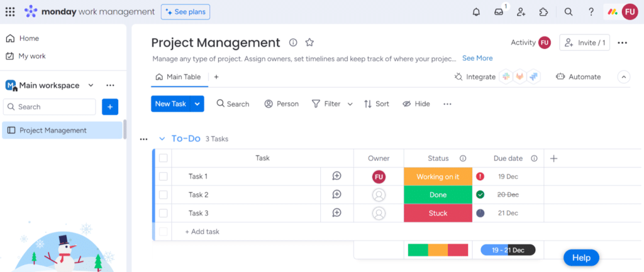Click See plans button

[186, 12]
